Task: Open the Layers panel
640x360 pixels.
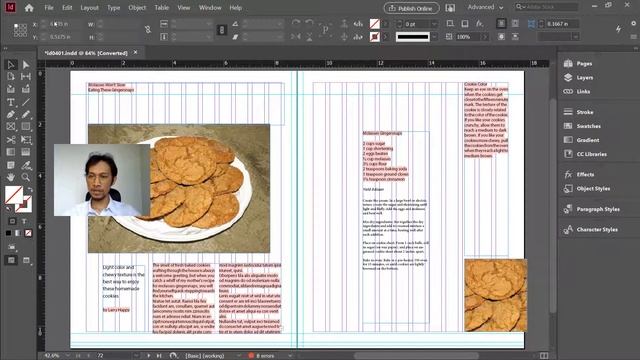Action: pos(584,78)
